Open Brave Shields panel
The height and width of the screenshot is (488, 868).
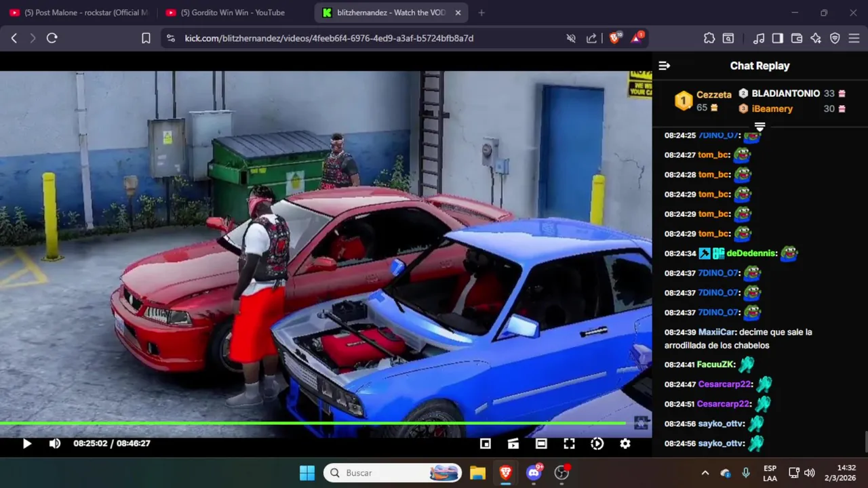(614, 38)
